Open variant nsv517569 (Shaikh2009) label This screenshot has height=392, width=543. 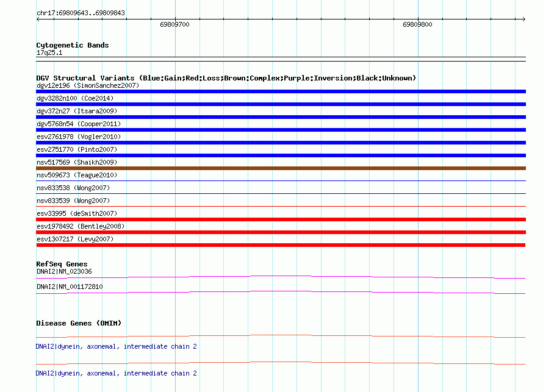click(77, 162)
